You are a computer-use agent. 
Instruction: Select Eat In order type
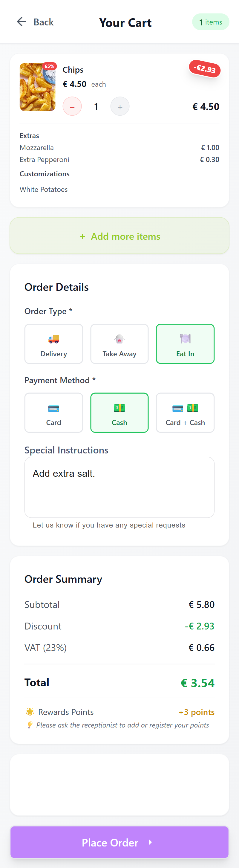point(185,344)
